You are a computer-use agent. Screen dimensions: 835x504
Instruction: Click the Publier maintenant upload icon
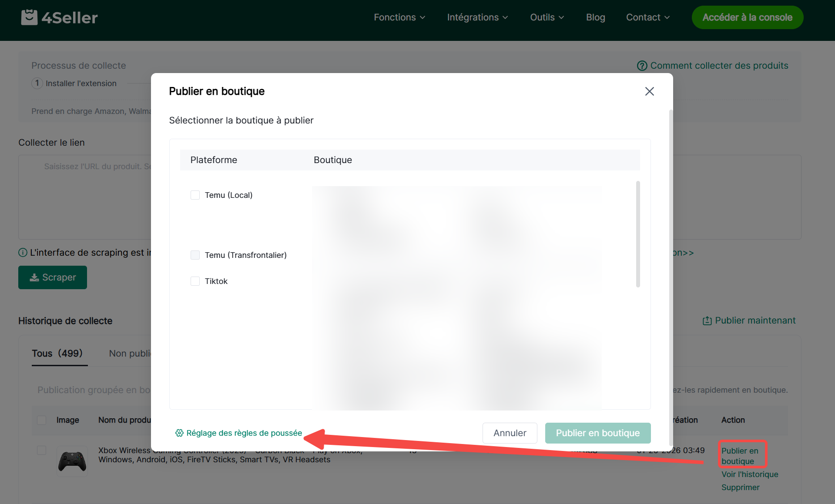point(707,320)
